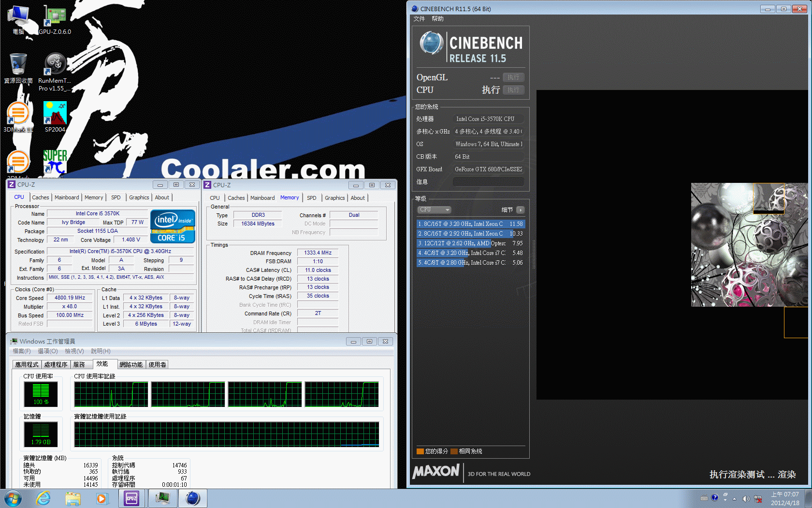Click the network status tray icon

tap(758, 499)
